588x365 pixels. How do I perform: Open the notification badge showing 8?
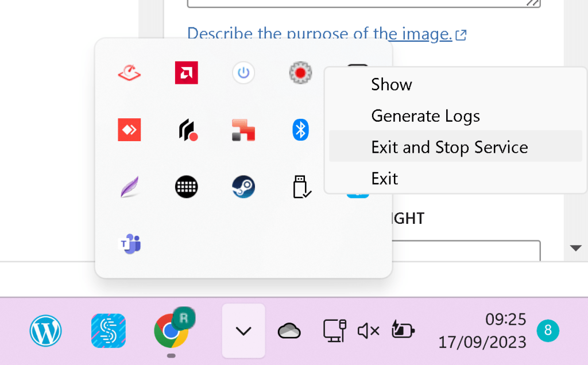tap(548, 331)
